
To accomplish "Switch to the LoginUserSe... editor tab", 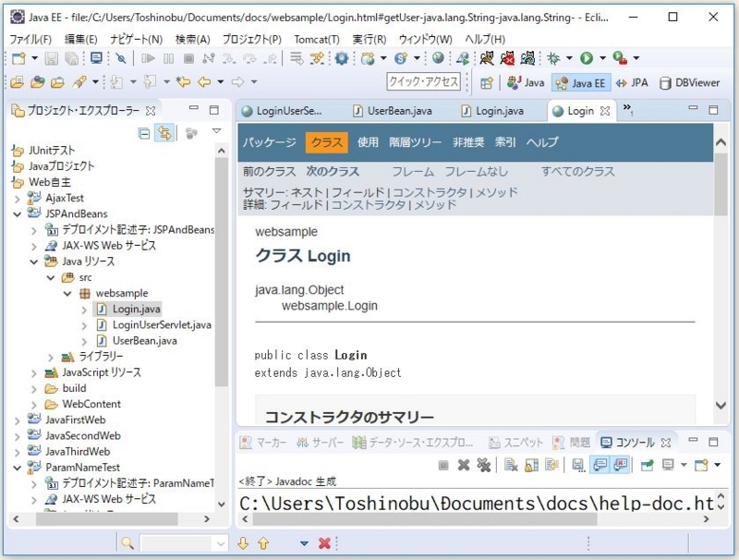I will coord(282,111).
